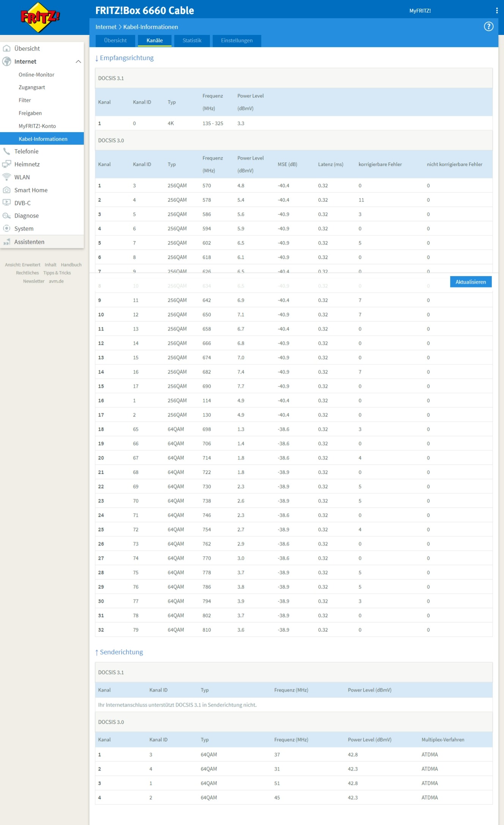
Task: Click upstream frequency '51' cell
Action: pyautogui.click(x=277, y=783)
